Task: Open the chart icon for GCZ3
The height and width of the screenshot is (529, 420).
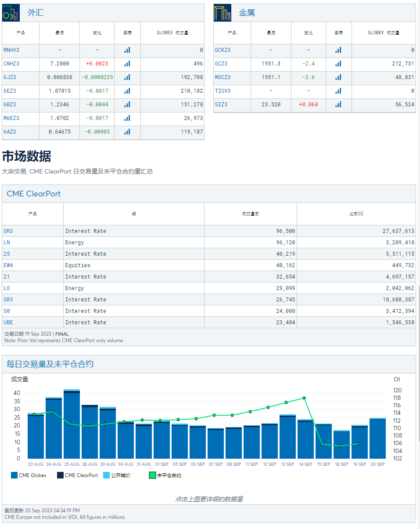Action: tap(338, 64)
